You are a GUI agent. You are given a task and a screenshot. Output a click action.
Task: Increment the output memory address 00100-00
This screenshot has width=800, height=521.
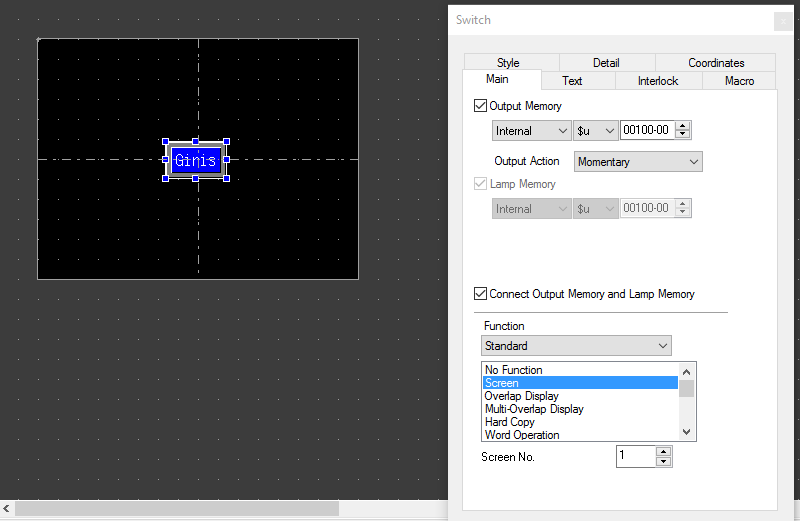[684, 126]
